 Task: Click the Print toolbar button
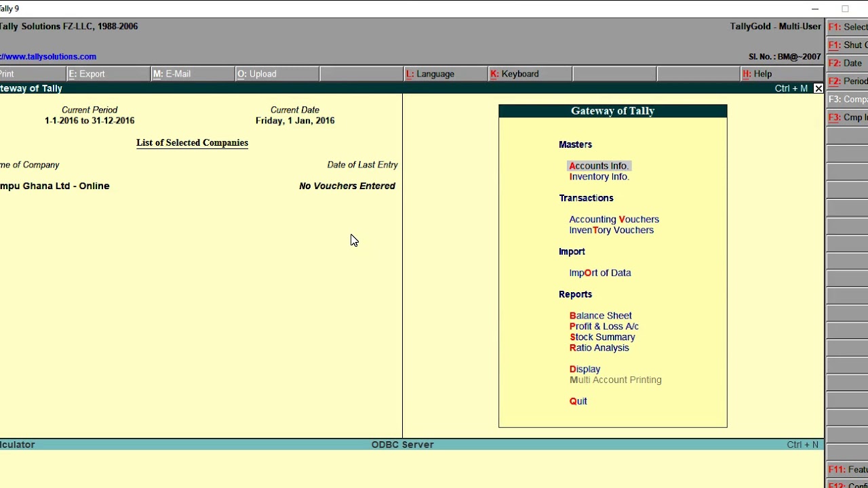[33, 74]
